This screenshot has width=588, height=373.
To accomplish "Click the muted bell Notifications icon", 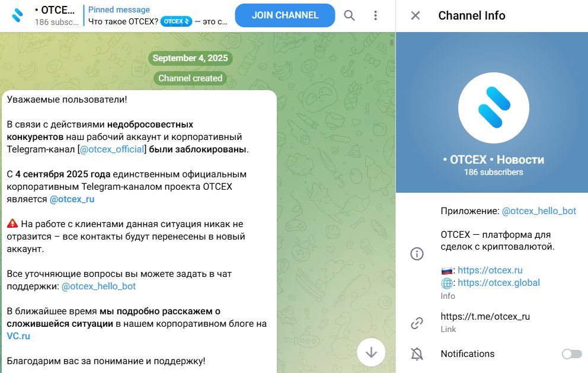I will (417, 354).
